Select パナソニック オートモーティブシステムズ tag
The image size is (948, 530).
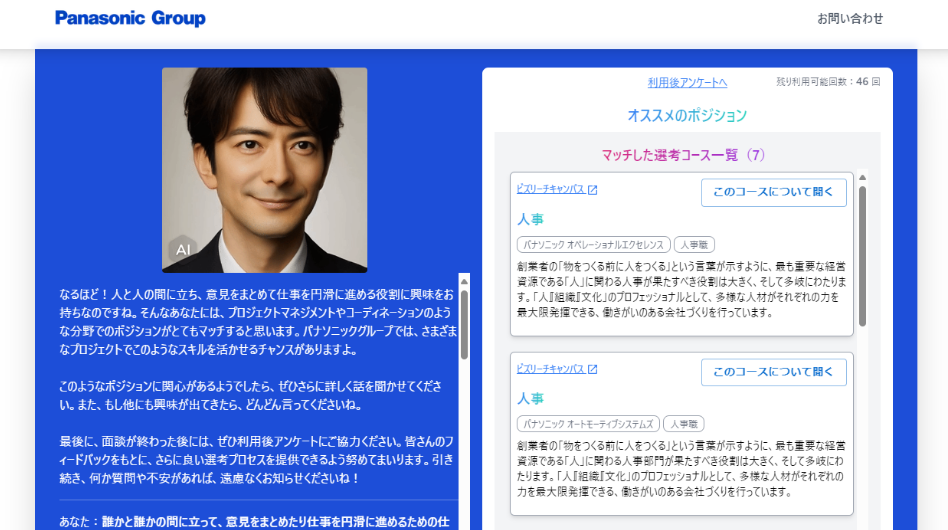(588, 423)
